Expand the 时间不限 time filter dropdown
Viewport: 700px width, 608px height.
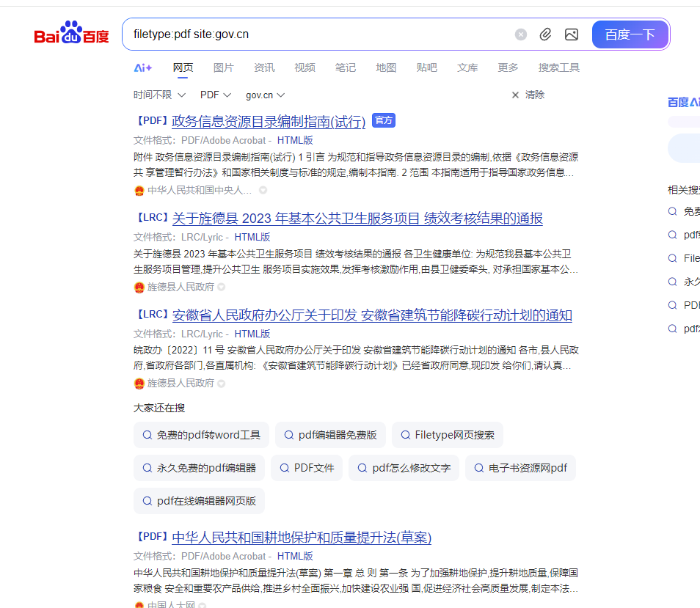click(x=159, y=95)
